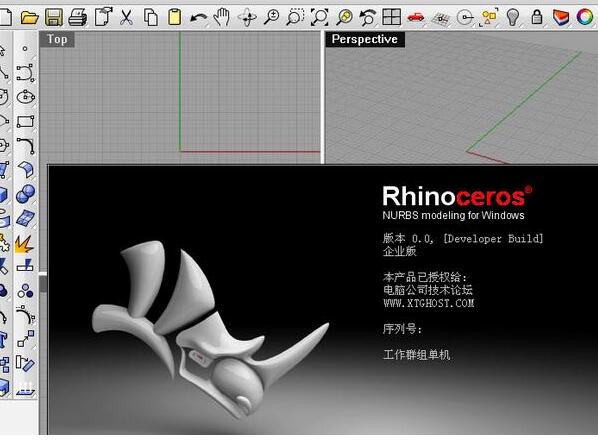Screen dimensions: 598x440
Task: Choose the Zoom window tool with dashed box
Action: coord(295,17)
